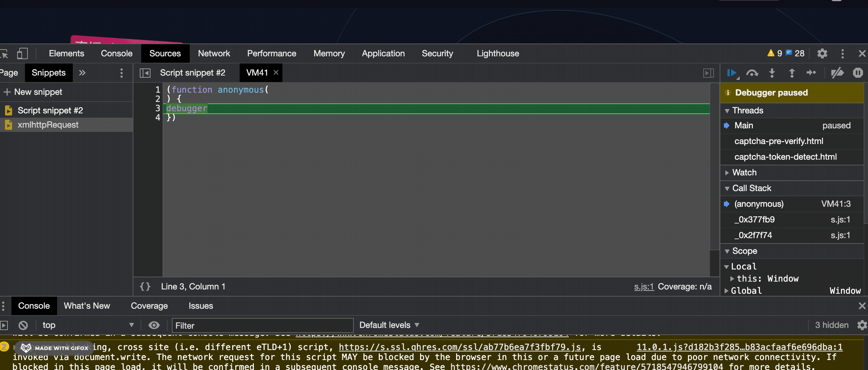Close the VM41 tab
Viewport: 868px width, 370px height.
(x=276, y=72)
